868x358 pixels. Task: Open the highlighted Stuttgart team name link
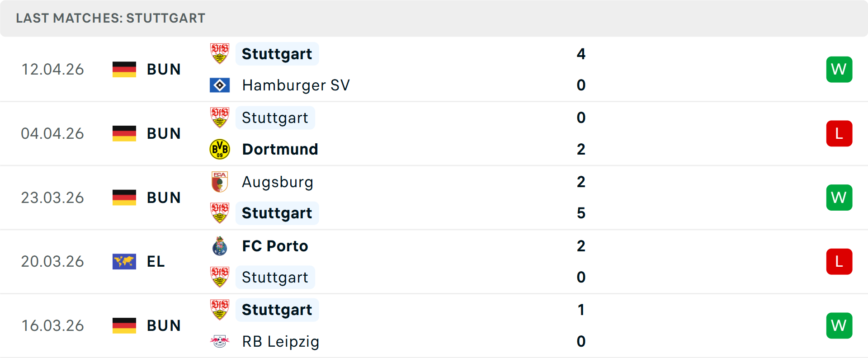[x=277, y=53]
